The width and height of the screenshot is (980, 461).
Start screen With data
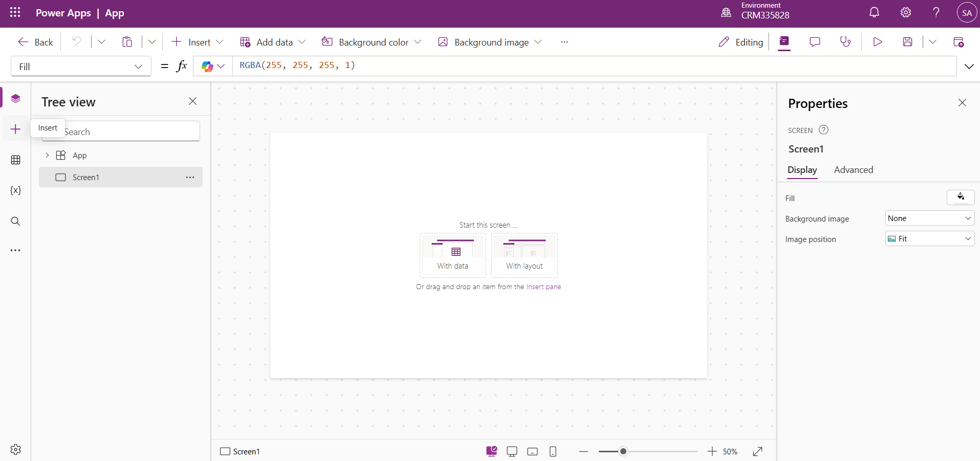(x=452, y=255)
